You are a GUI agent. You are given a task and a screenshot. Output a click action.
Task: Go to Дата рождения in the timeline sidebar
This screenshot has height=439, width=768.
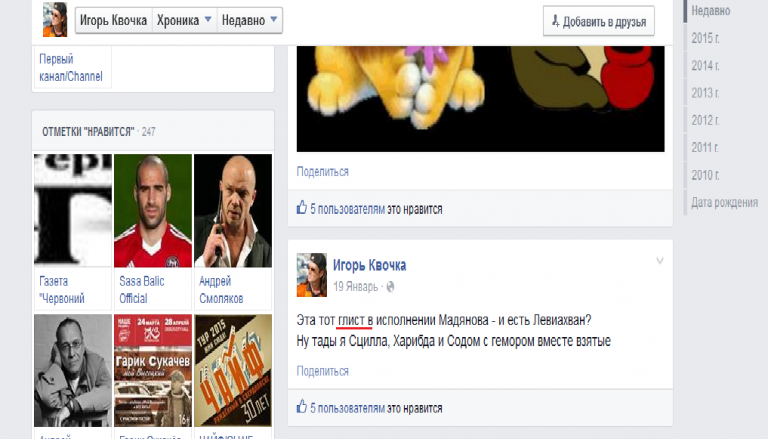tap(724, 202)
